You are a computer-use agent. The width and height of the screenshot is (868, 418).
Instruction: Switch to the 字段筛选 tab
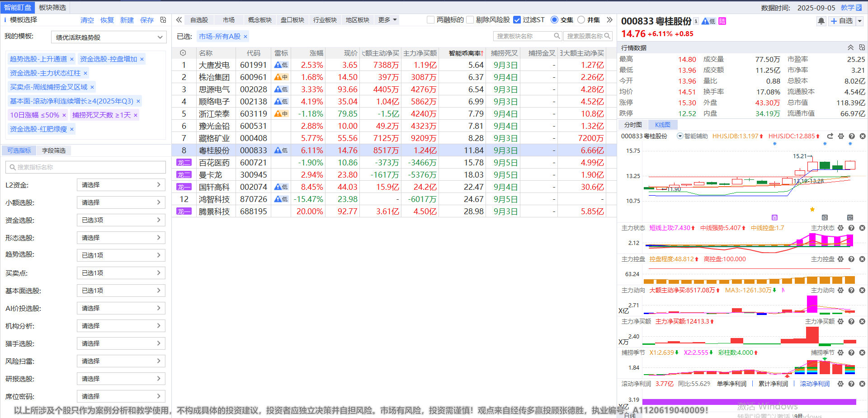[x=54, y=150]
